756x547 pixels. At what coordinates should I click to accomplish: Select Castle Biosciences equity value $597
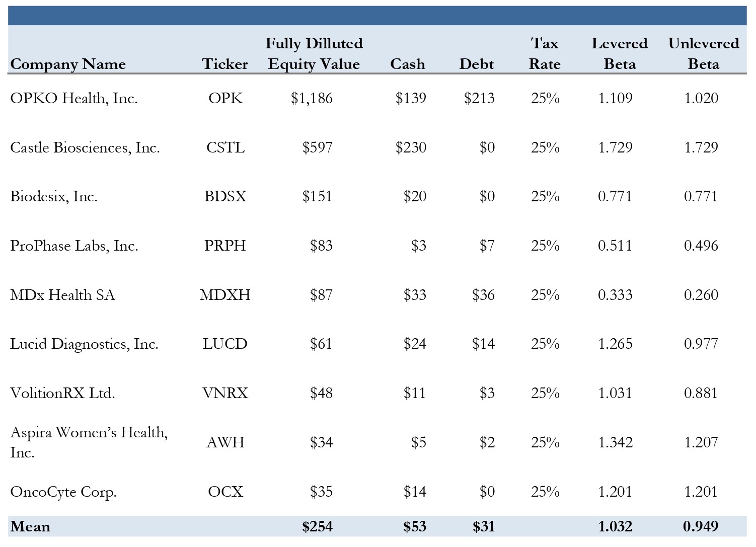(x=317, y=147)
